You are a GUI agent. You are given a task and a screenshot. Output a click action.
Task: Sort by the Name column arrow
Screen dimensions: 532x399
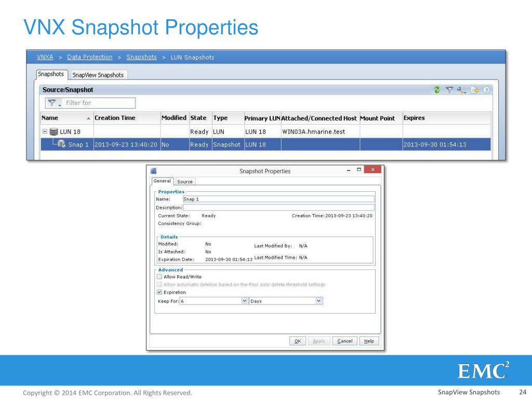(x=88, y=118)
